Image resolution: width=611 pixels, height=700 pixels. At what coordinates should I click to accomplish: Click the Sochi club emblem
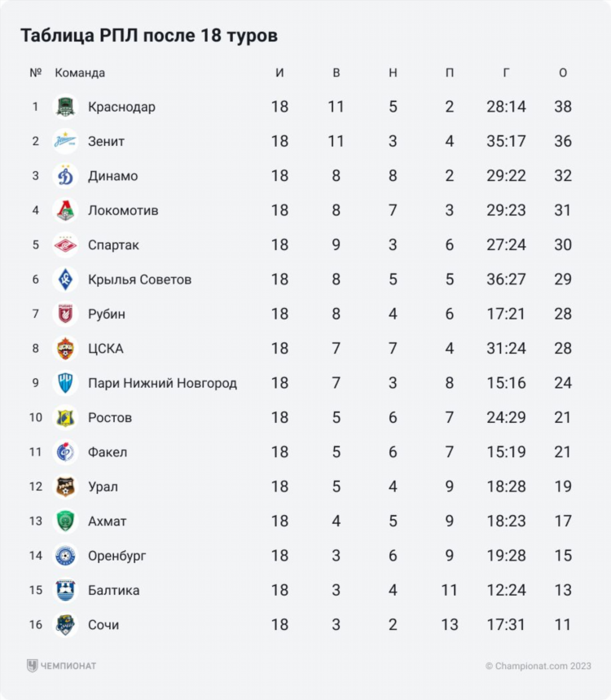pyautogui.click(x=66, y=624)
